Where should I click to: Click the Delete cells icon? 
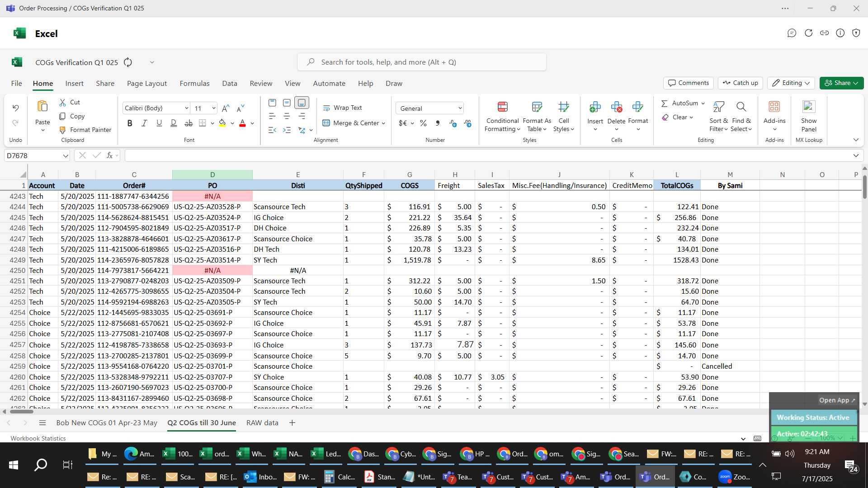point(616,107)
